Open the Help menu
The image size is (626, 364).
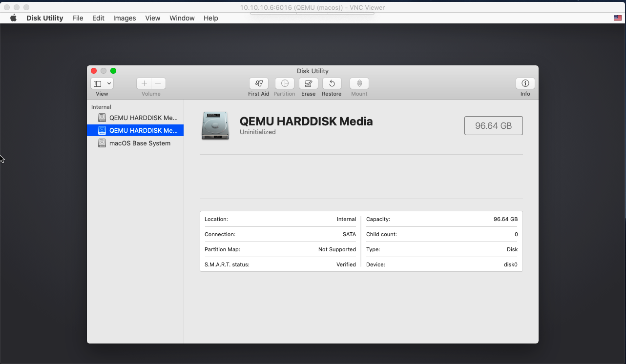(x=211, y=18)
